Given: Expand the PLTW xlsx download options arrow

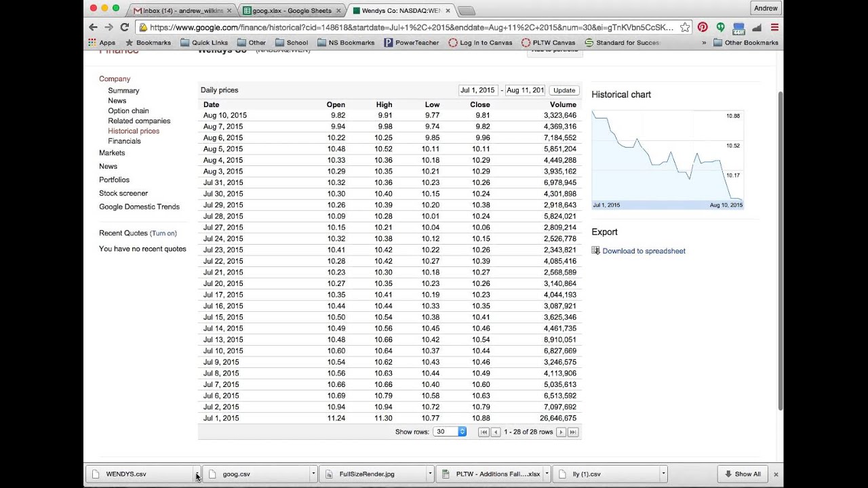Looking at the screenshot, I should (x=547, y=474).
